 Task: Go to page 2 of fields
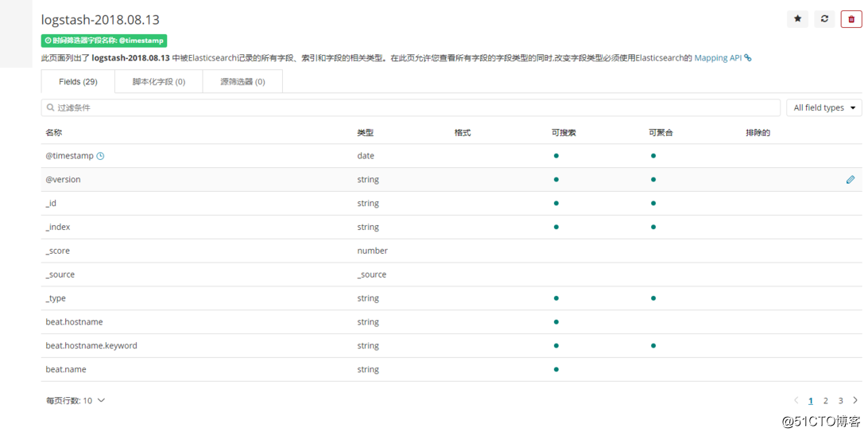pos(825,400)
